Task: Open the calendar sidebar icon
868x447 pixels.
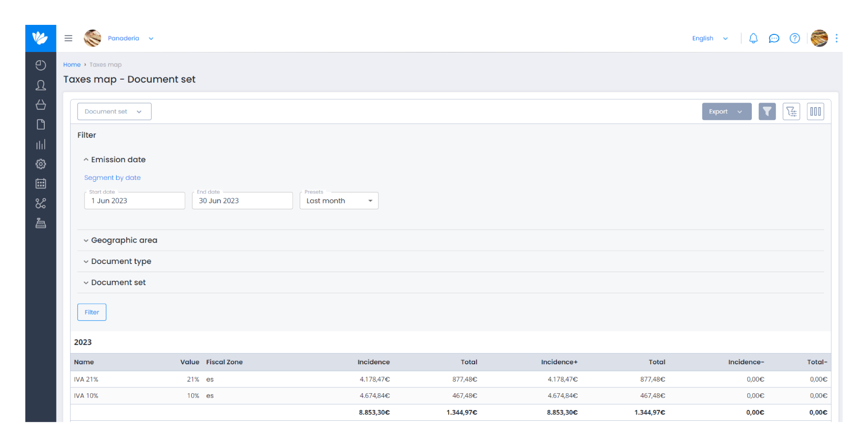Action: [41, 184]
